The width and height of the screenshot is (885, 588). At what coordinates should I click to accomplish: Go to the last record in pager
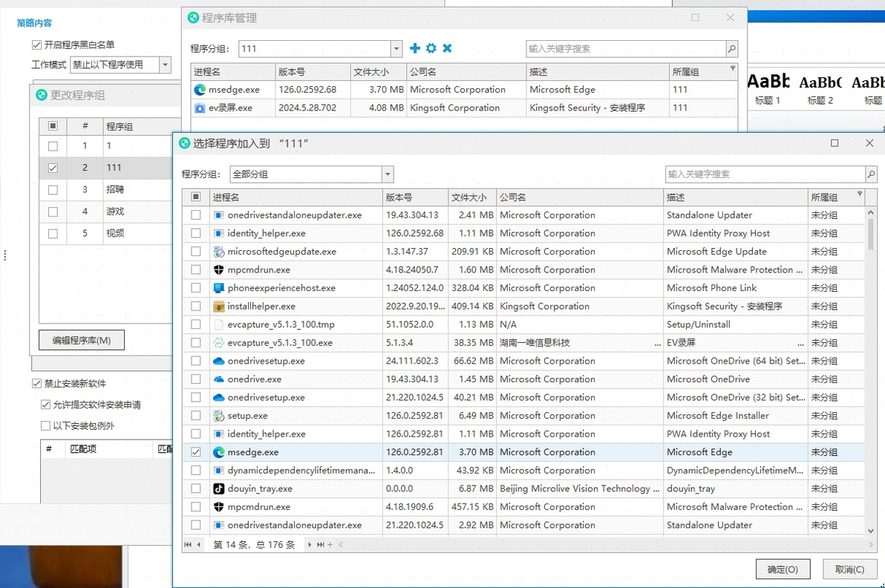321,545
